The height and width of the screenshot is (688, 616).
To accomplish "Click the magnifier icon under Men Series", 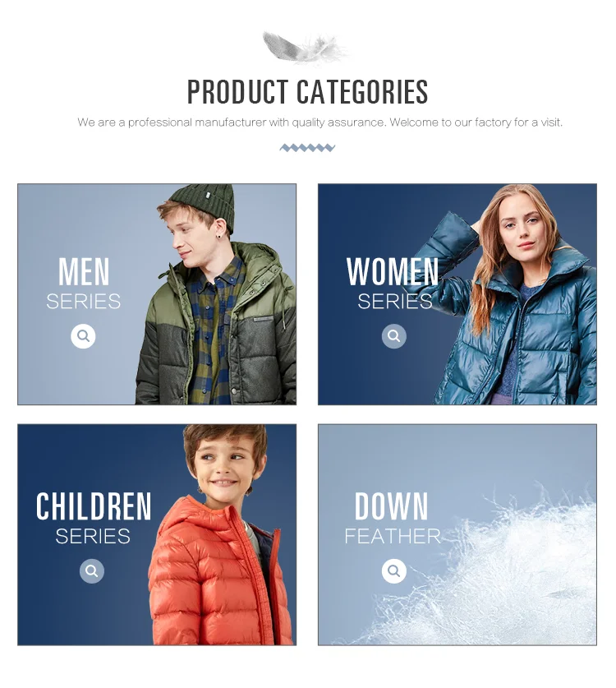I will click(x=83, y=336).
